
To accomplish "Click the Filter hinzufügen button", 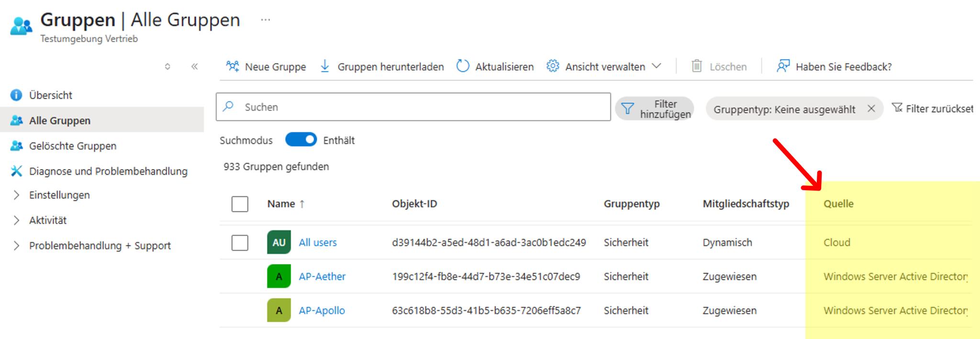I will (x=654, y=109).
